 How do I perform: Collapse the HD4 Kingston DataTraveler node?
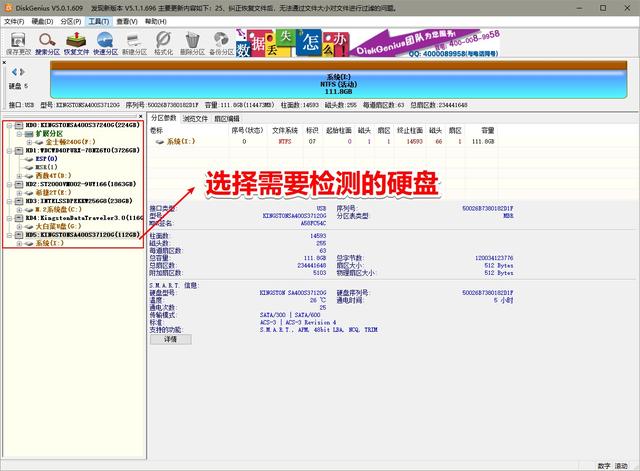[9, 218]
